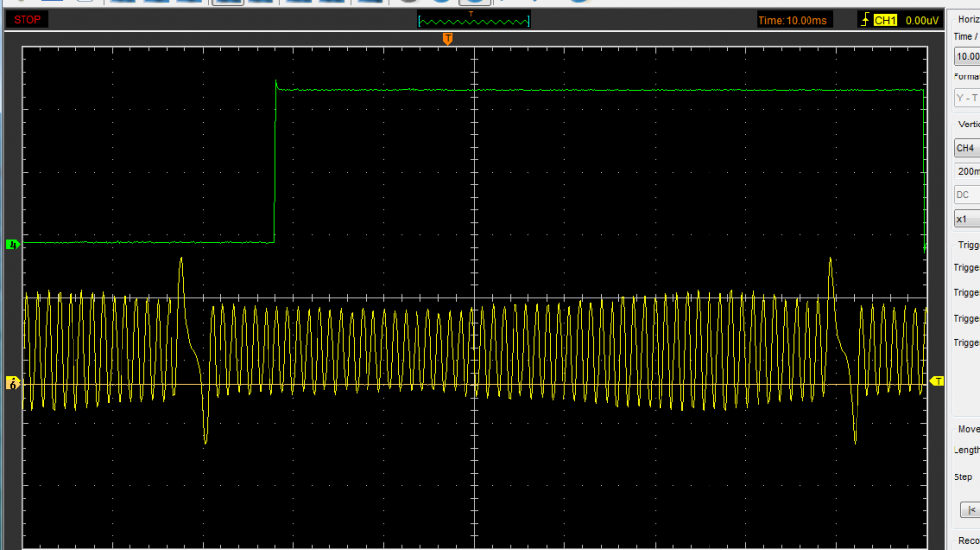This screenshot has width=980, height=550.
Task: Click the jump-to-start |< button
Action: [969, 510]
